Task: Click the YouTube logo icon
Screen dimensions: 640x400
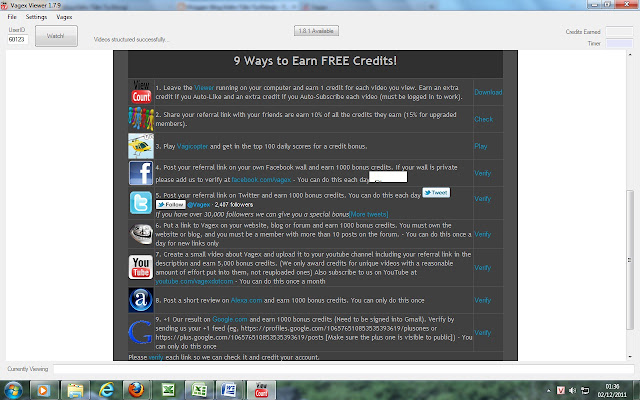Action: (141, 267)
